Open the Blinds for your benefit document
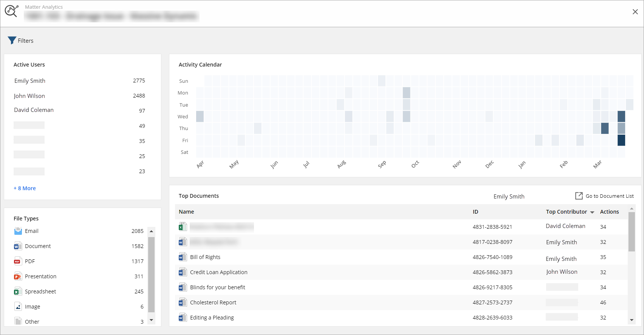Image resolution: width=644 pixels, height=335 pixels. [218, 287]
